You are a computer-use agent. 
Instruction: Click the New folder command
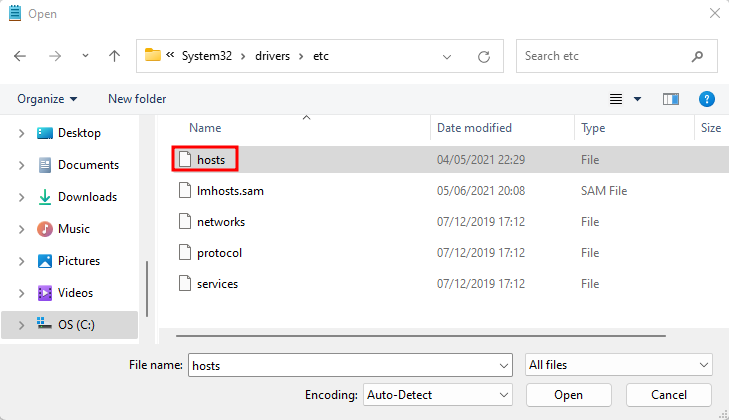point(137,99)
